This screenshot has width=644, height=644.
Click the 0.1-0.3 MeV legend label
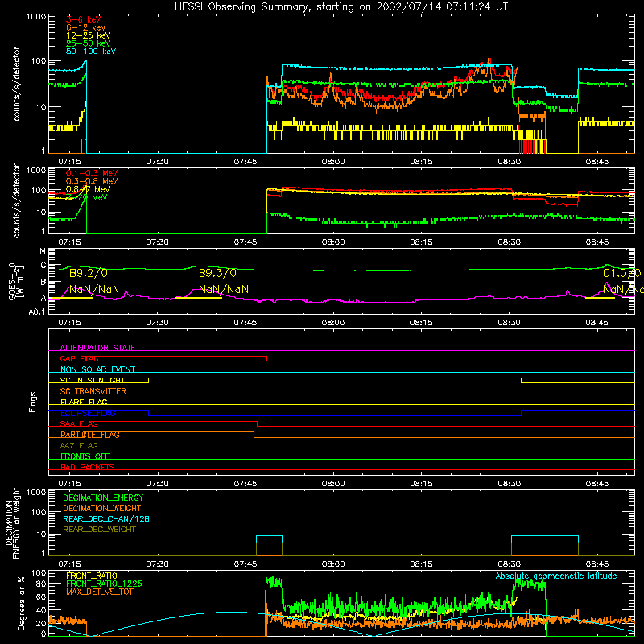pyautogui.click(x=92, y=173)
